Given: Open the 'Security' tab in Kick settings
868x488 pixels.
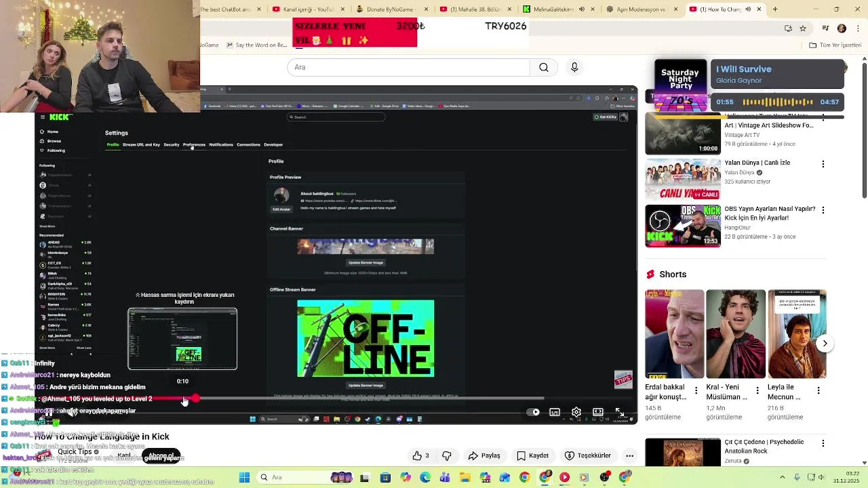Looking at the screenshot, I should pyautogui.click(x=171, y=144).
